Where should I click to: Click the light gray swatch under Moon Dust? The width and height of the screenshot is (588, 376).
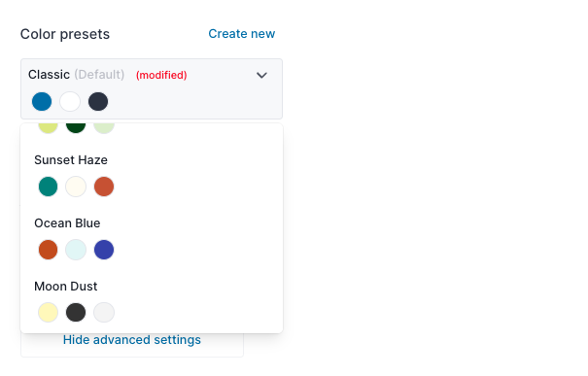104,312
